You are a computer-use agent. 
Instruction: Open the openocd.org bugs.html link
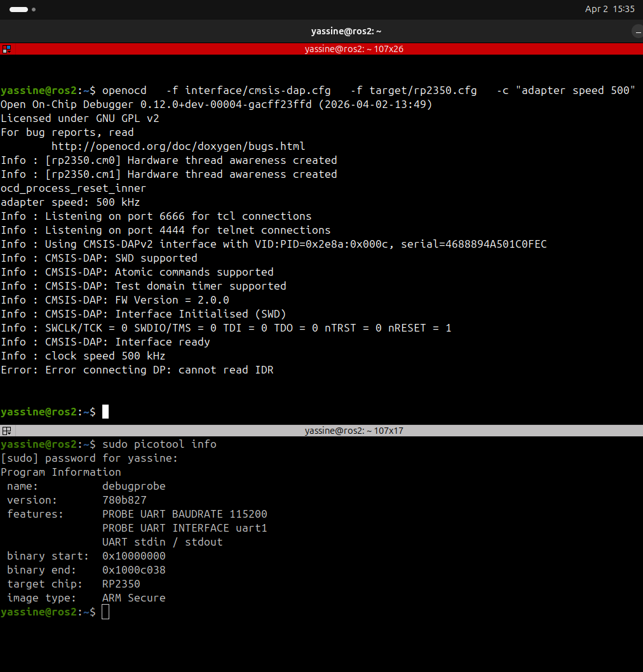point(178,147)
